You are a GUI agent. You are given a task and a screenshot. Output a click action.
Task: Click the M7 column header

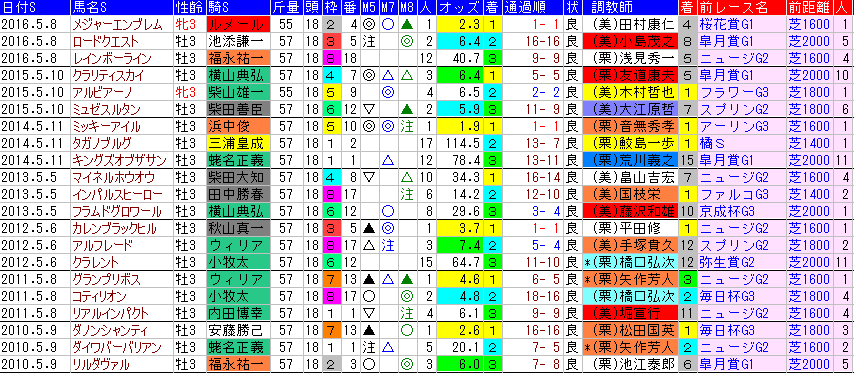pos(388,8)
